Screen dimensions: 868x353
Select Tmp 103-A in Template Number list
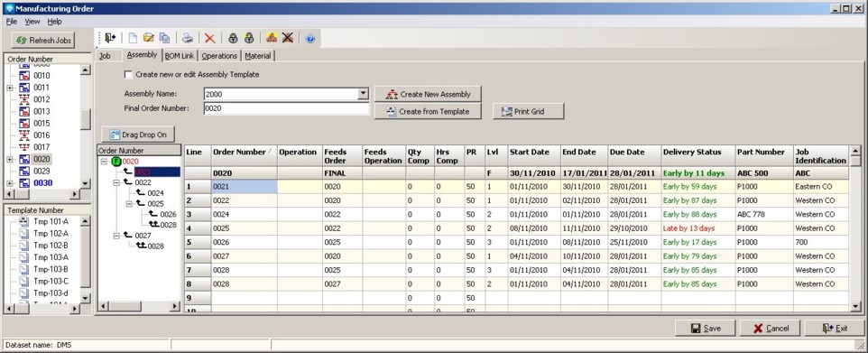pos(51,257)
